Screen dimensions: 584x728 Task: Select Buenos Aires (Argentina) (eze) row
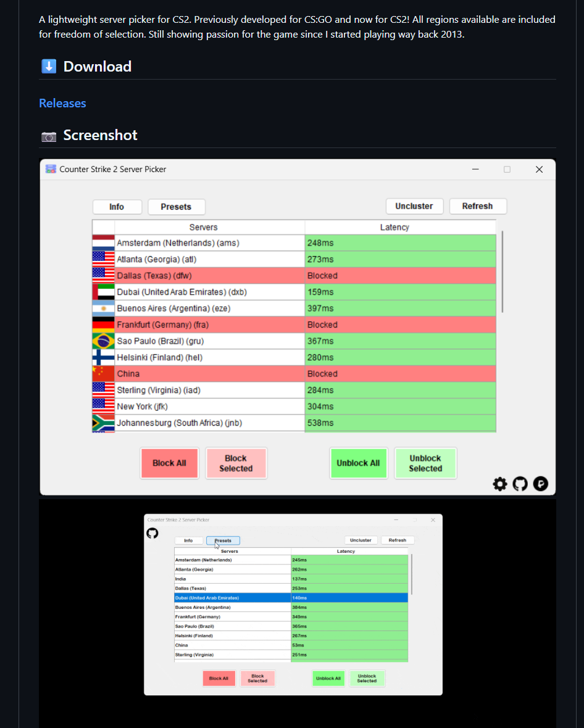294,308
